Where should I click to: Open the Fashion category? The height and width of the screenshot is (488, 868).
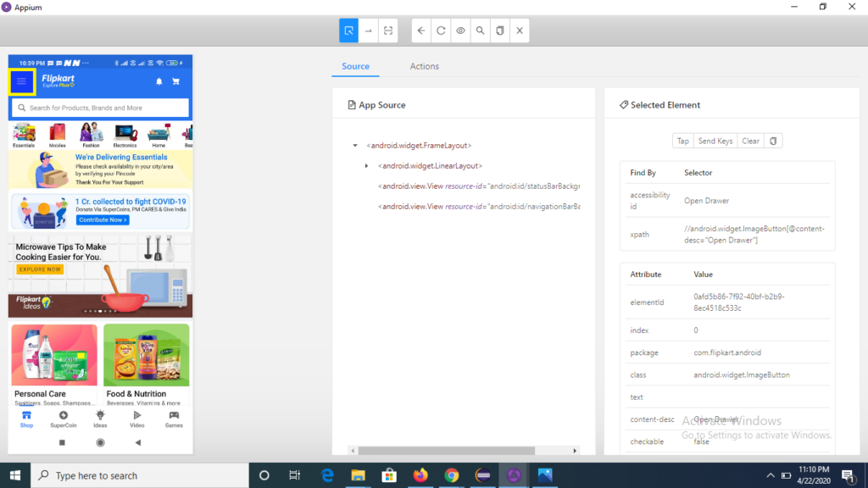click(x=92, y=136)
